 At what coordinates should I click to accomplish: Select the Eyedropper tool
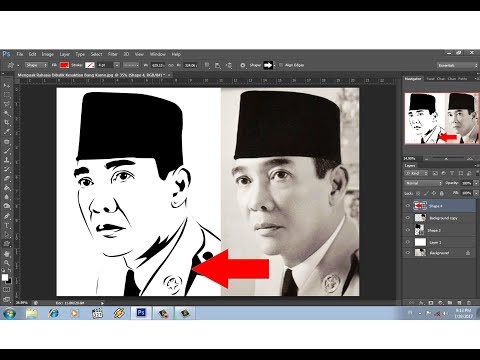pos(6,132)
